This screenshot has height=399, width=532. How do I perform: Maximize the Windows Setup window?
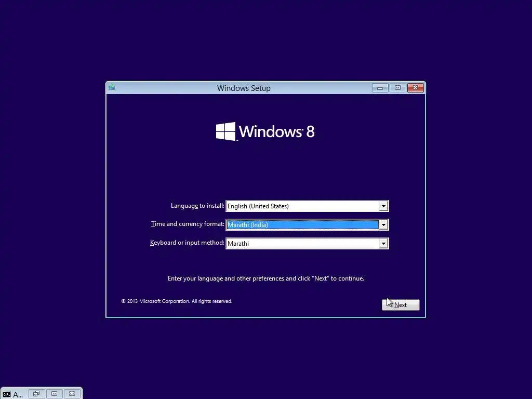(397, 88)
